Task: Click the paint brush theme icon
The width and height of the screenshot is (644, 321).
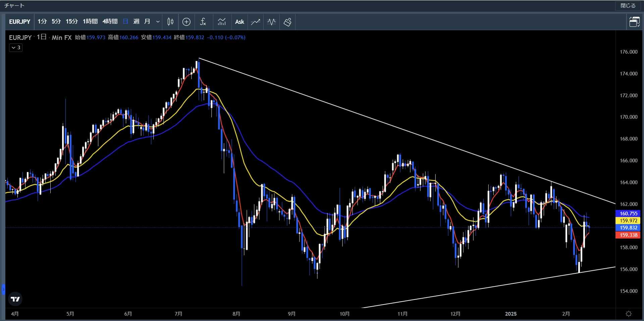Action: [287, 22]
